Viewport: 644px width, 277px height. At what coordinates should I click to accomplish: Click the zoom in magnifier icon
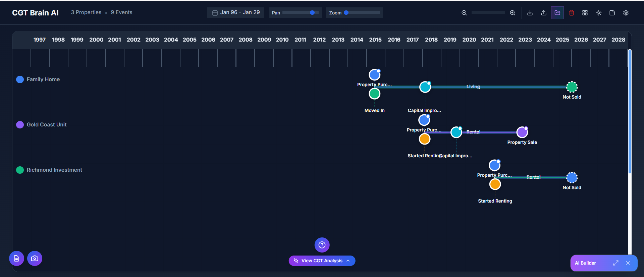tap(513, 13)
